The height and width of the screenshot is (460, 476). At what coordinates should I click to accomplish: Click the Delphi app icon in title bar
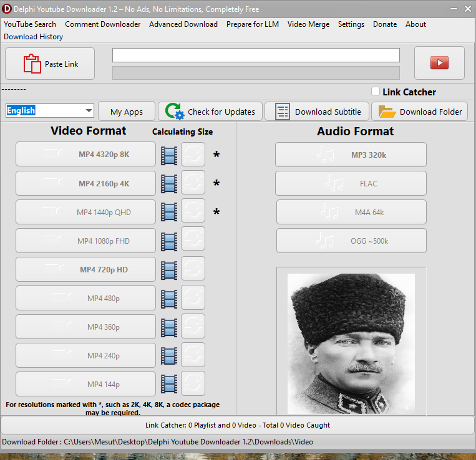tap(6, 9)
